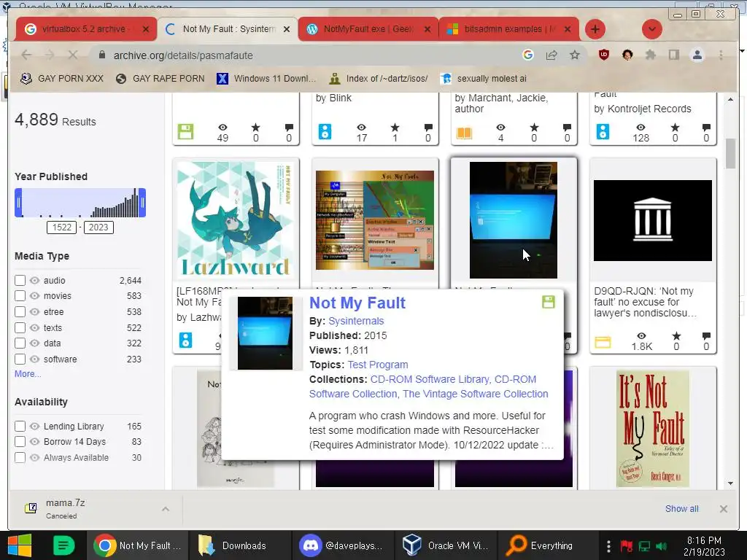Screen dimensions: 747x560
Task: Check the data media type checkbox
Action: (x=20, y=343)
